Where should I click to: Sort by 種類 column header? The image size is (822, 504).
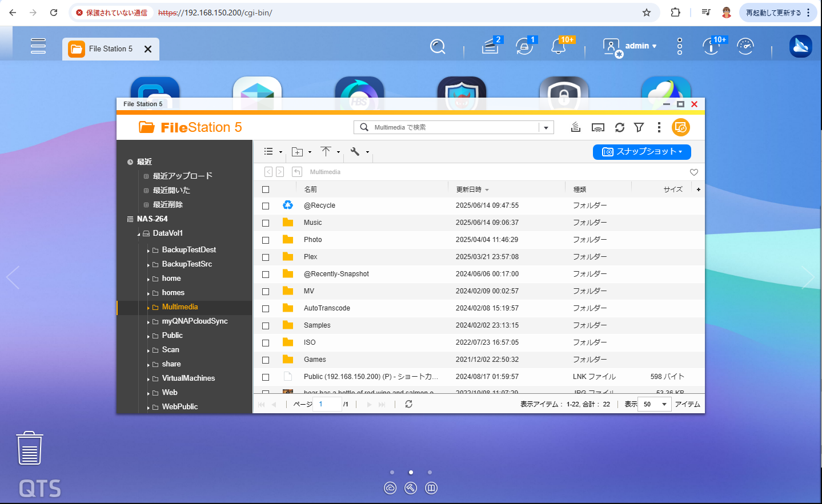pos(579,189)
